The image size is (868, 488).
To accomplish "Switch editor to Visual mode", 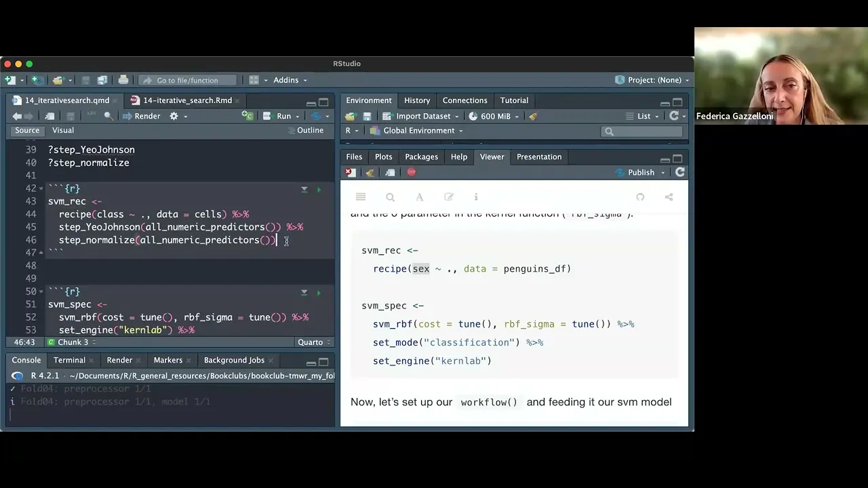I will (63, 130).
